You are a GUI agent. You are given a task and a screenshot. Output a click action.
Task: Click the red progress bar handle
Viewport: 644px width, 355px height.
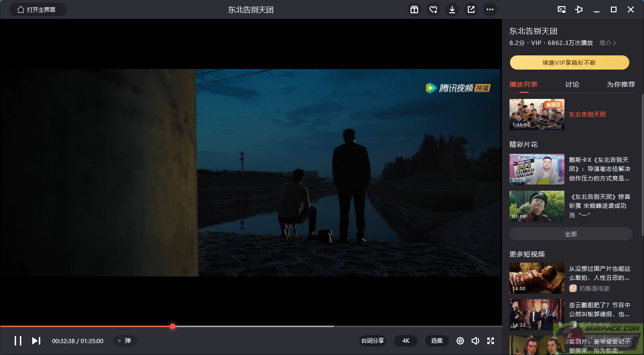coord(173,326)
